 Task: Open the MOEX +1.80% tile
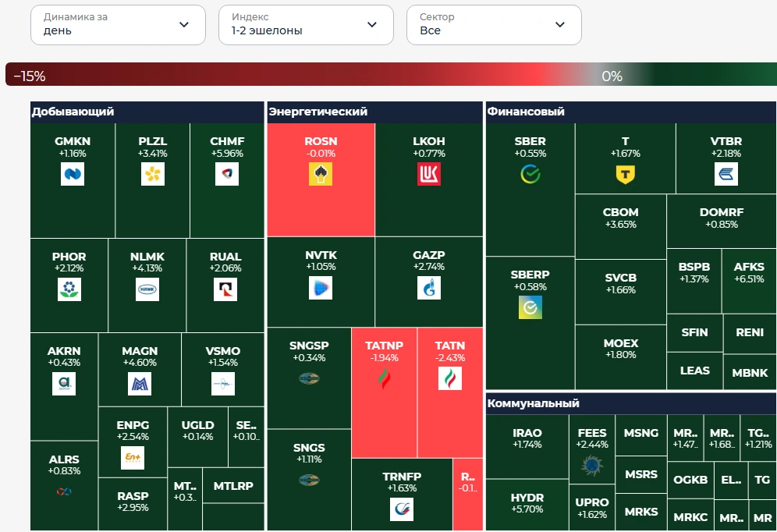pyautogui.click(x=620, y=357)
